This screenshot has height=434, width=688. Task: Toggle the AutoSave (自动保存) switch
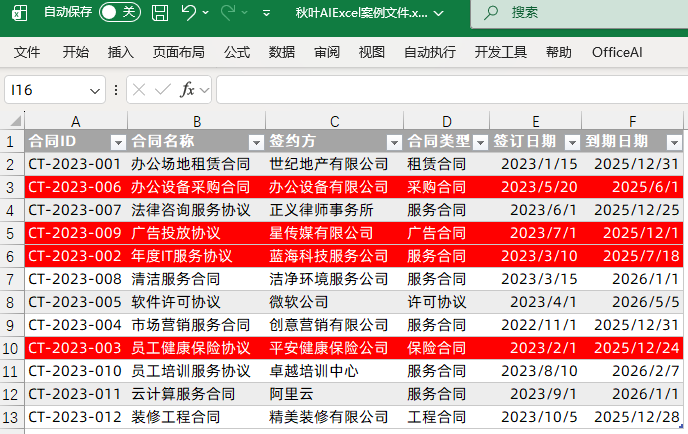click(x=119, y=12)
